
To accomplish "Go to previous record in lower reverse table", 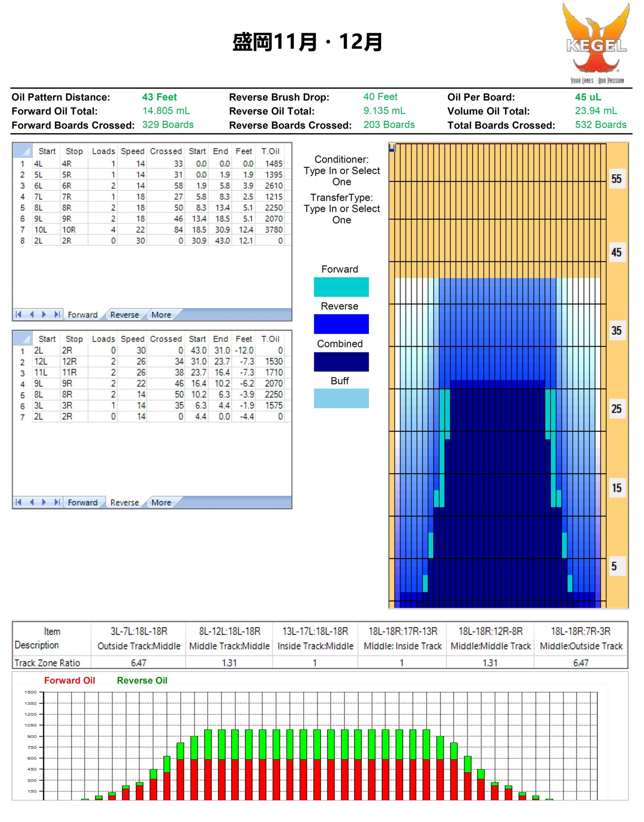I will [31, 502].
